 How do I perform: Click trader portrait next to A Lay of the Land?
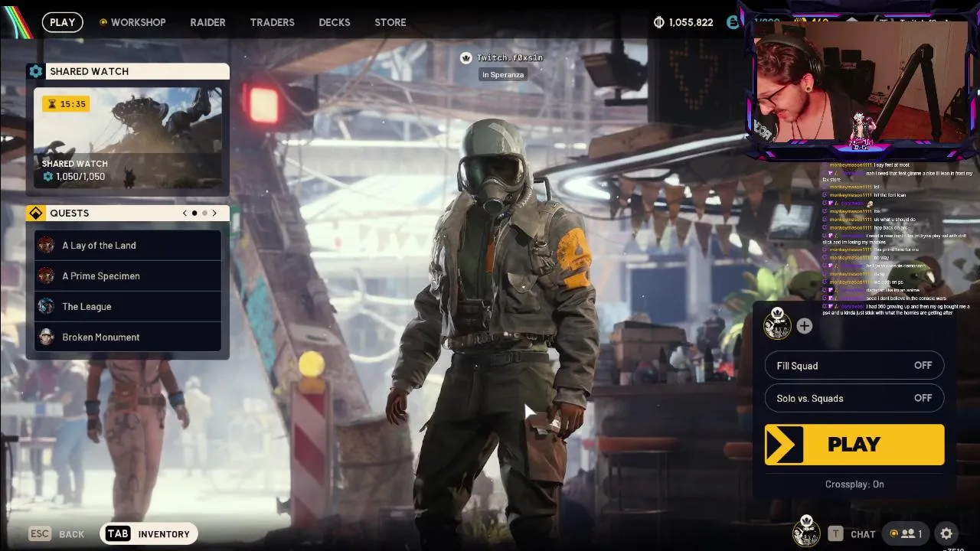tap(47, 245)
